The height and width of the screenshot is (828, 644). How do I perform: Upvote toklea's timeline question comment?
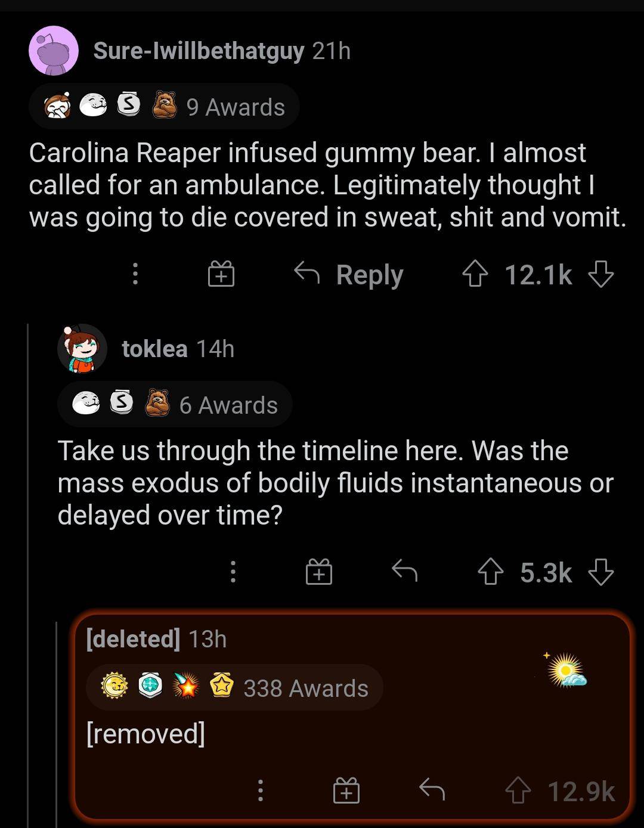point(491,573)
